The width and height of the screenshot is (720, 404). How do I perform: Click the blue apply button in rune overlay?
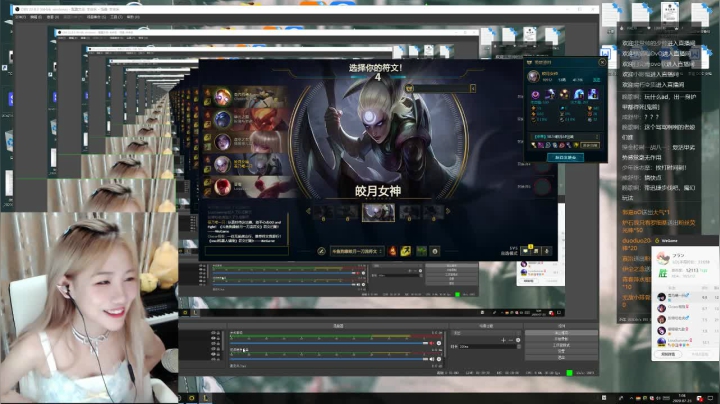pos(566,157)
